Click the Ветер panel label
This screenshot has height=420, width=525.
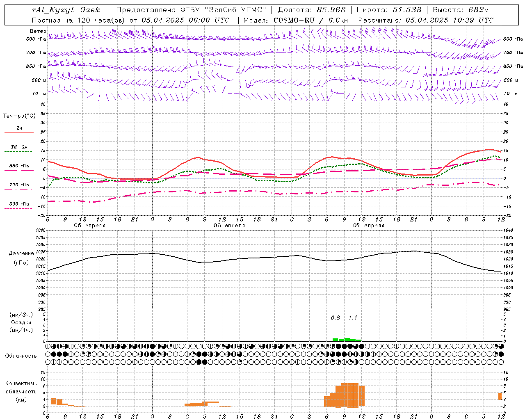point(38,31)
